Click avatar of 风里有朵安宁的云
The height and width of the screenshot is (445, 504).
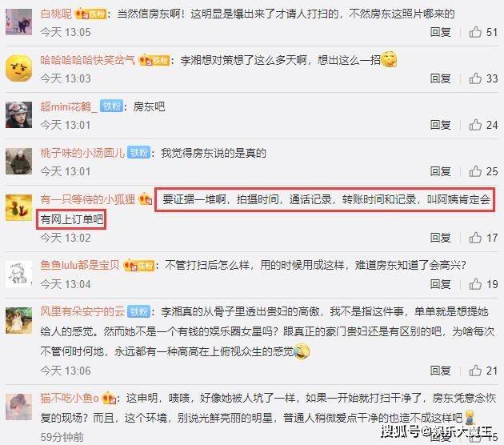[x=18, y=321]
